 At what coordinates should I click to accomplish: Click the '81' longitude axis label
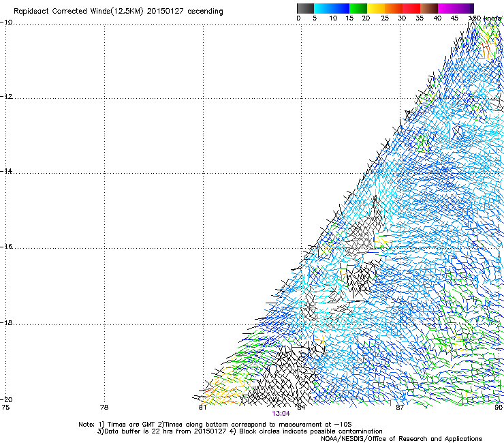(x=202, y=408)
